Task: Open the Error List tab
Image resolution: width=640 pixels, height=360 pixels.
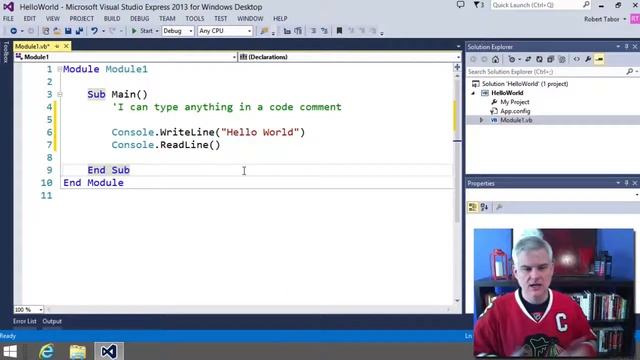Action: 24,321
